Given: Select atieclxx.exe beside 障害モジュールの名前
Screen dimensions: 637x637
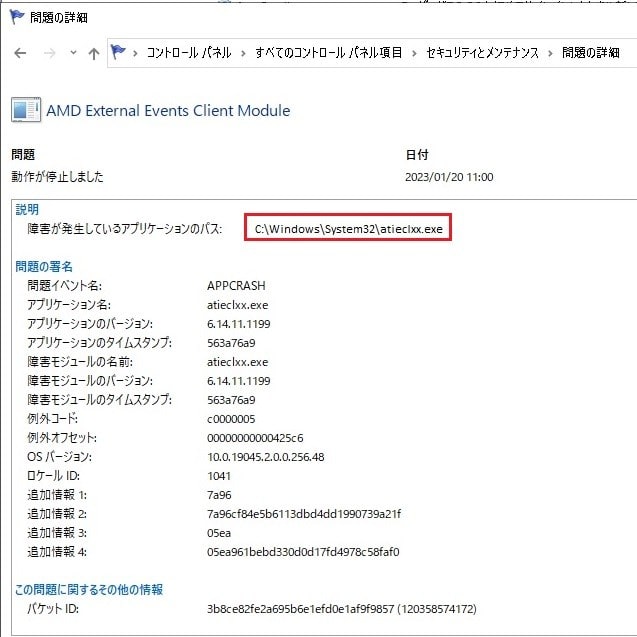Looking at the screenshot, I should 238,362.
